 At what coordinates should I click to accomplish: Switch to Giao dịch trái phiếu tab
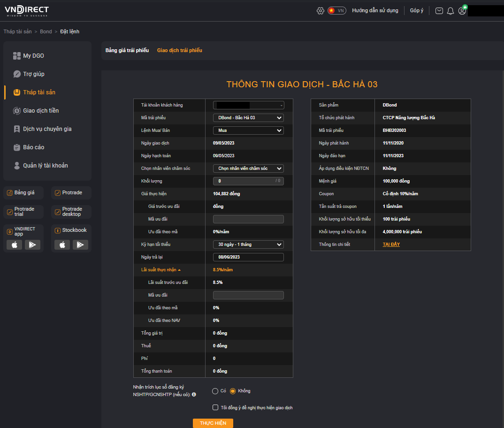tap(180, 50)
